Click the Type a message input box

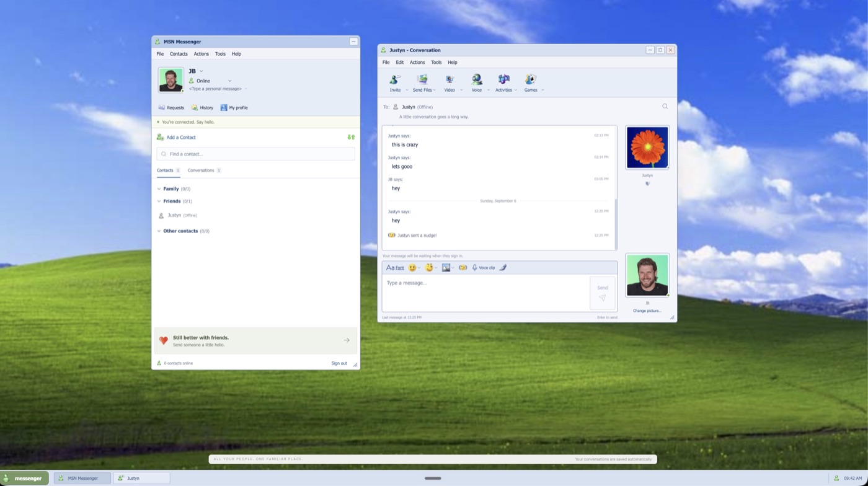pos(485,293)
